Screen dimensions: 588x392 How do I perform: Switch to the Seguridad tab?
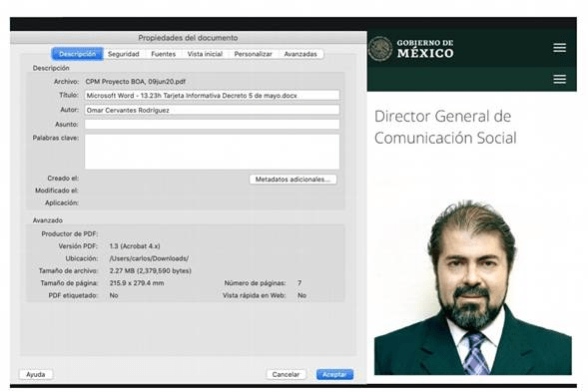(124, 54)
